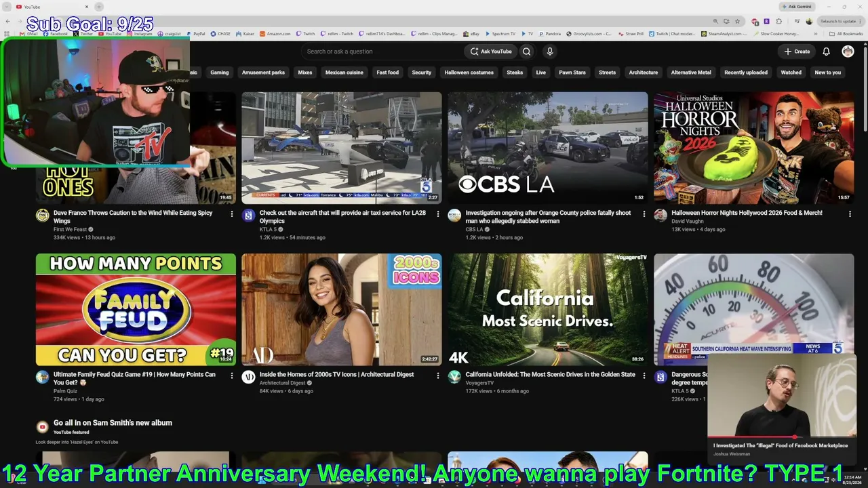Screen dimensions: 868x488
Task: Select the Halloween costumes chip
Action: [469, 73]
